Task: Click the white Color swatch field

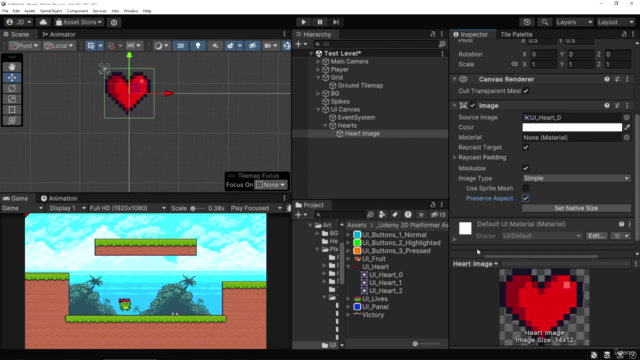Action: pyautogui.click(x=572, y=127)
